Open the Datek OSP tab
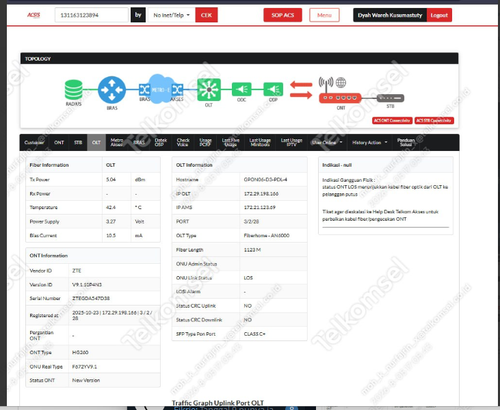Image resolution: width=500 pixels, height=410 pixels. 161,142
